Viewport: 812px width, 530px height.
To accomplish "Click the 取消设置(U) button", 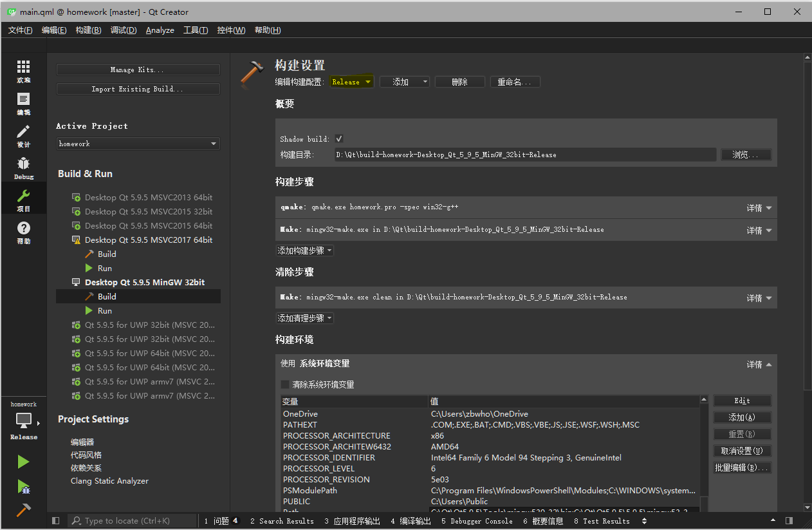I will (x=742, y=451).
